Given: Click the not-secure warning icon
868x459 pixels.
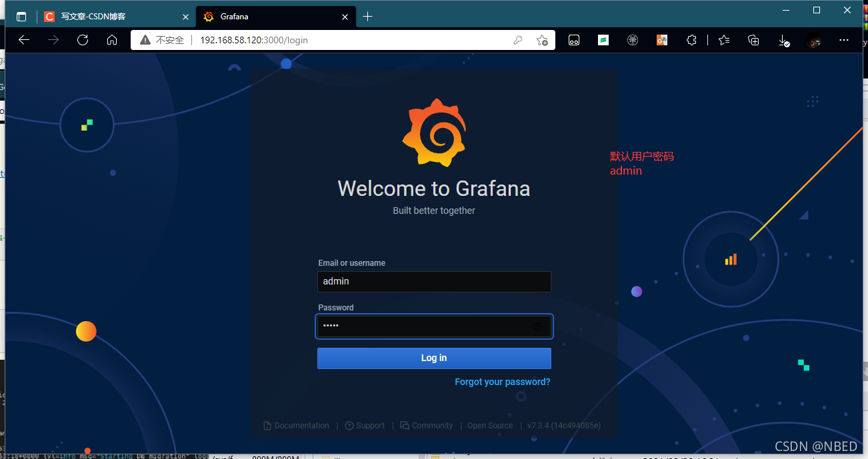Looking at the screenshot, I should [x=145, y=40].
